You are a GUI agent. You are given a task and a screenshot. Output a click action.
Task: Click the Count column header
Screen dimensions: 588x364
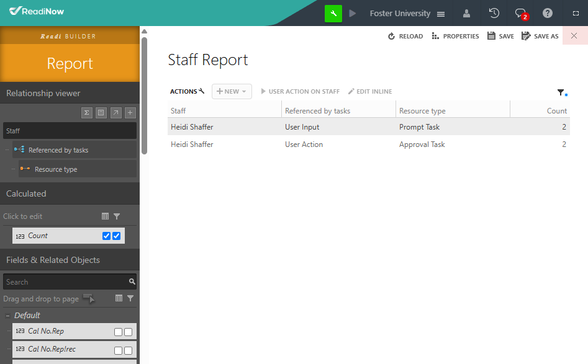coord(540,111)
